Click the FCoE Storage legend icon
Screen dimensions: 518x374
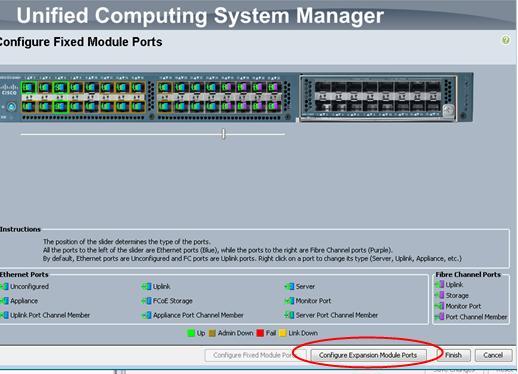pyautogui.click(x=146, y=301)
